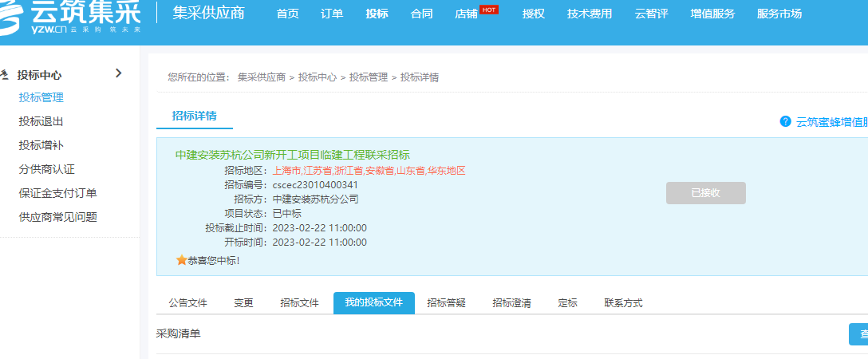Viewport: 868px width, 359px height.
Task: Switch to the 定标 tab
Action: [567, 303]
